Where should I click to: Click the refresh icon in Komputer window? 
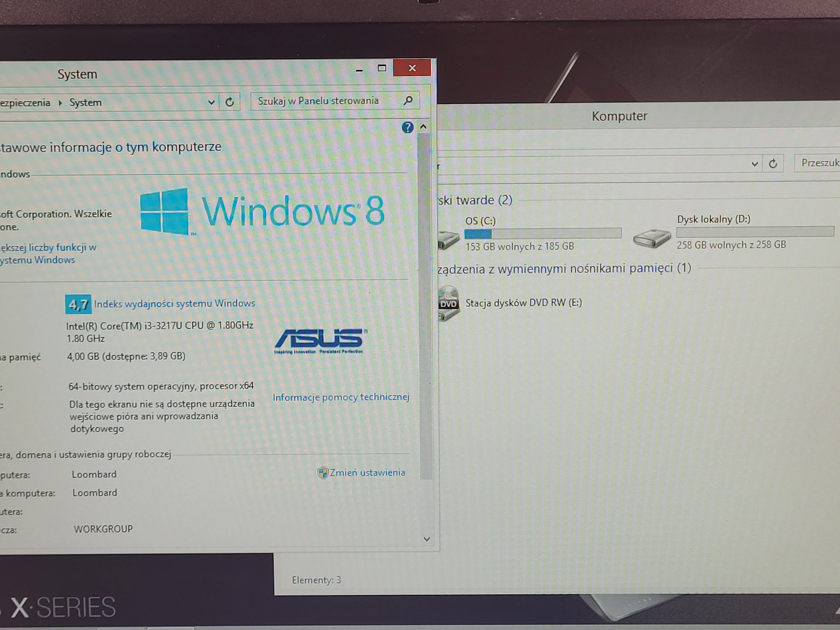[x=773, y=164]
